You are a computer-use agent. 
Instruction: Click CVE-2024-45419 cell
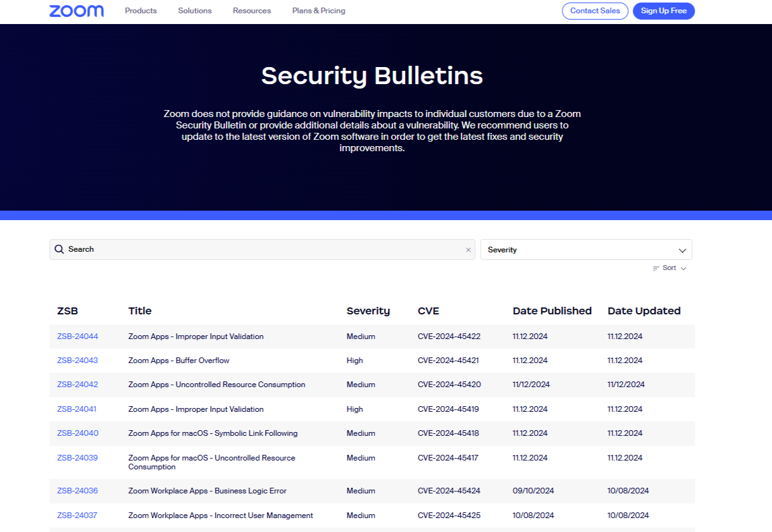pyautogui.click(x=448, y=409)
